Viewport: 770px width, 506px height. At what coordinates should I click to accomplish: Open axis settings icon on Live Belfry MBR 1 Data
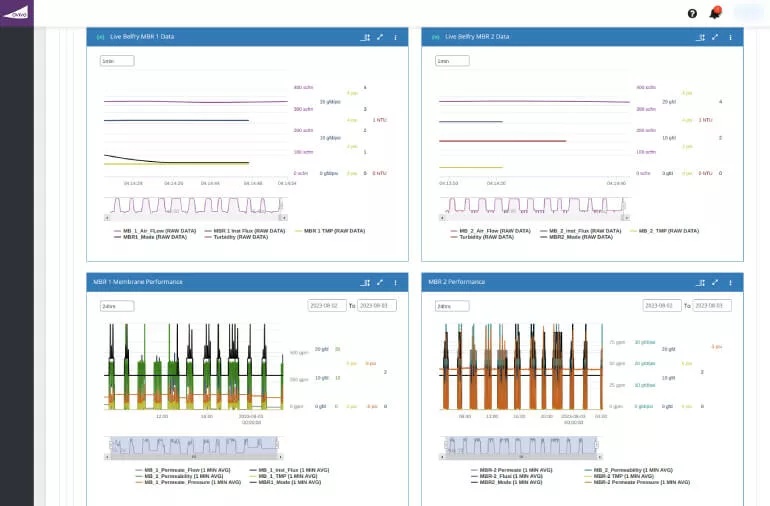pos(365,37)
